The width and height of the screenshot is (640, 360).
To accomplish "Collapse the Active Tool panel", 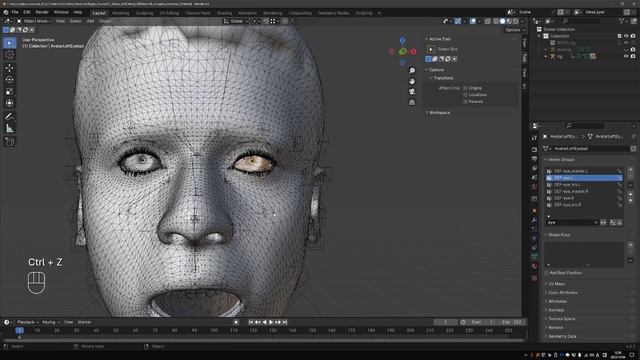I will coord(439,39).
